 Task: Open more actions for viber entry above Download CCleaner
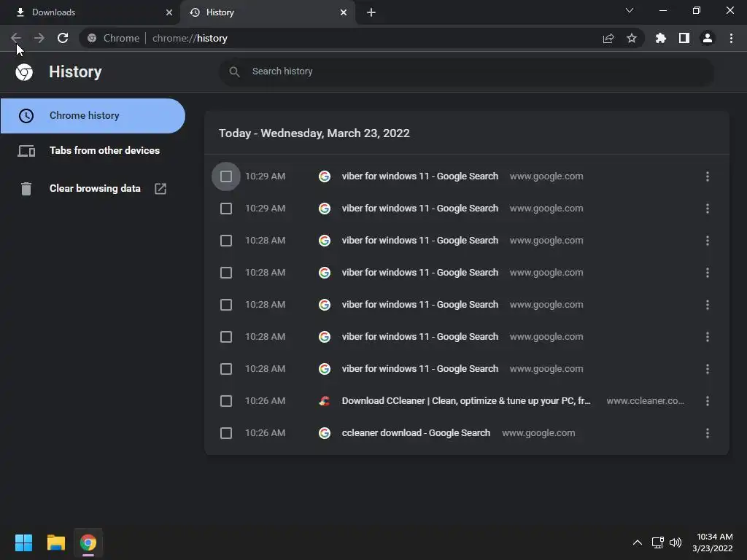[x=708, y=369]
